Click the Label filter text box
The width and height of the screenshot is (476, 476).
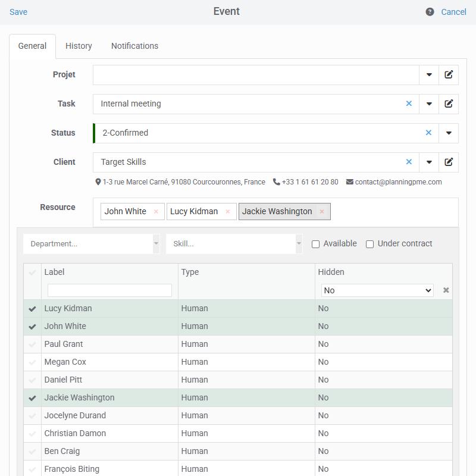tap(109, 290)
